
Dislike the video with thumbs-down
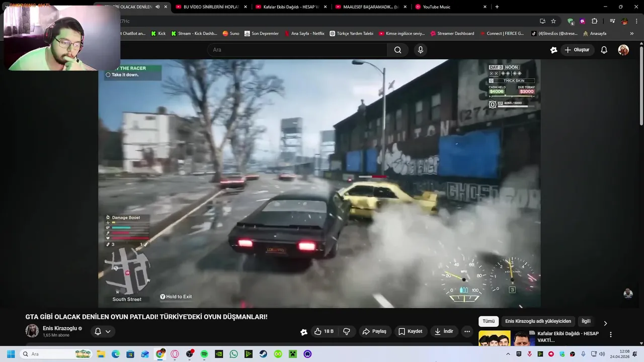tap(346, 331)
